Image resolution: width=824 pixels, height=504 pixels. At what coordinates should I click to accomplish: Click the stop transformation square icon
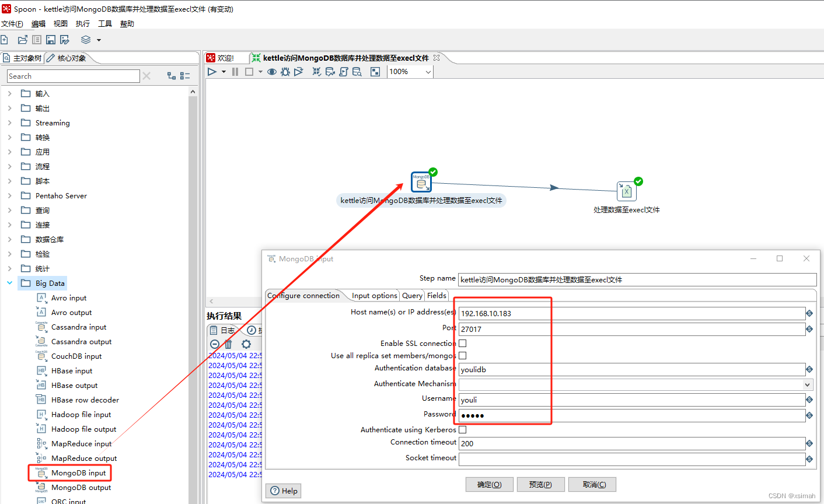249,72
